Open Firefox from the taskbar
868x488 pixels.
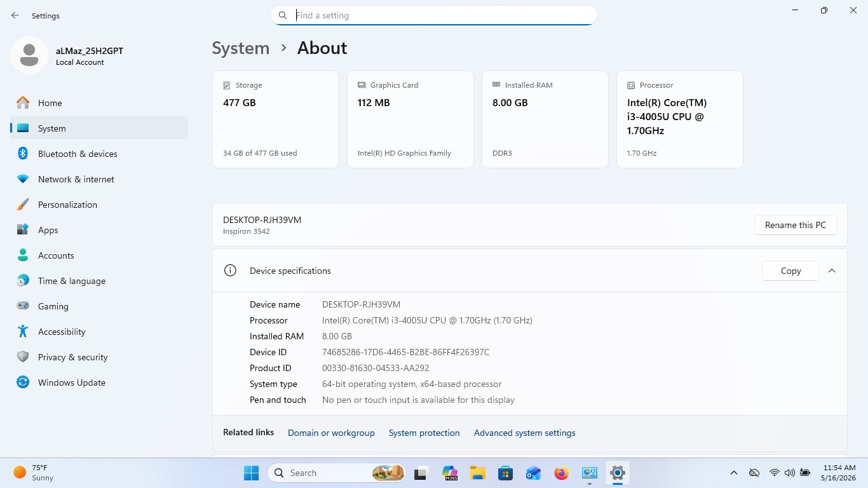[x=561, y=473]
